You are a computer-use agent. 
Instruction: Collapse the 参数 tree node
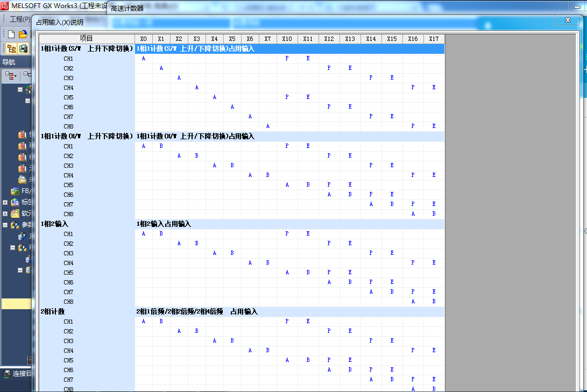(x=5, y=225)
